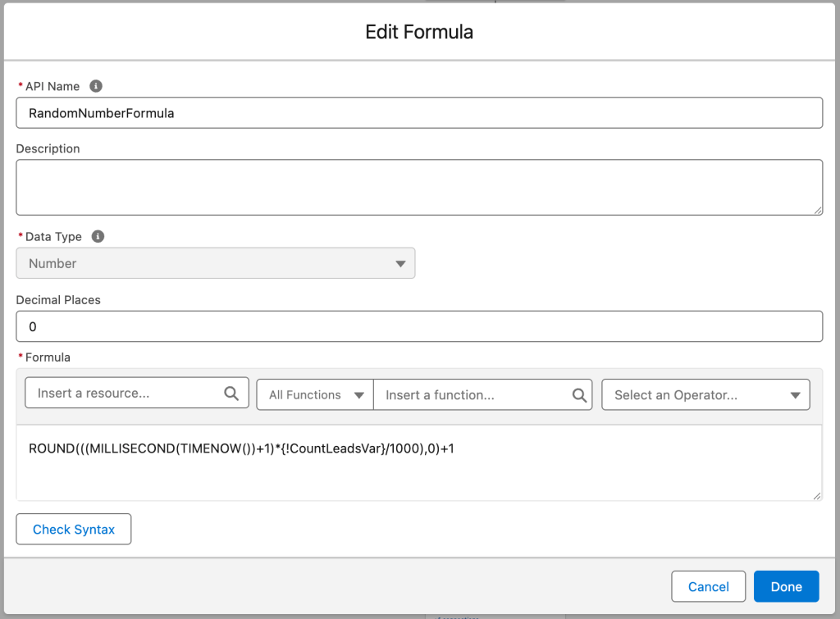This screenshot has height=619, width=840.
Task: Open the Select an Operator dropdown
Action: point(705,394)
